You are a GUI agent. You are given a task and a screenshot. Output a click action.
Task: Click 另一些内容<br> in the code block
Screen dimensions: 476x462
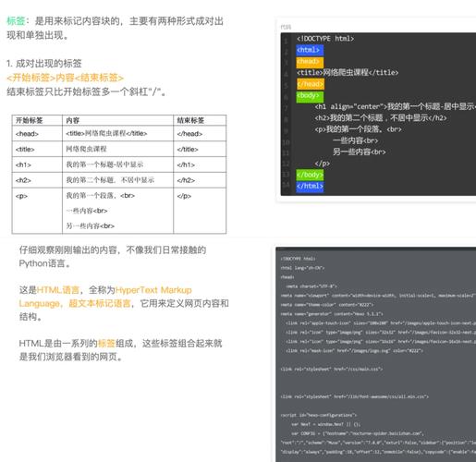coord(360,152)
